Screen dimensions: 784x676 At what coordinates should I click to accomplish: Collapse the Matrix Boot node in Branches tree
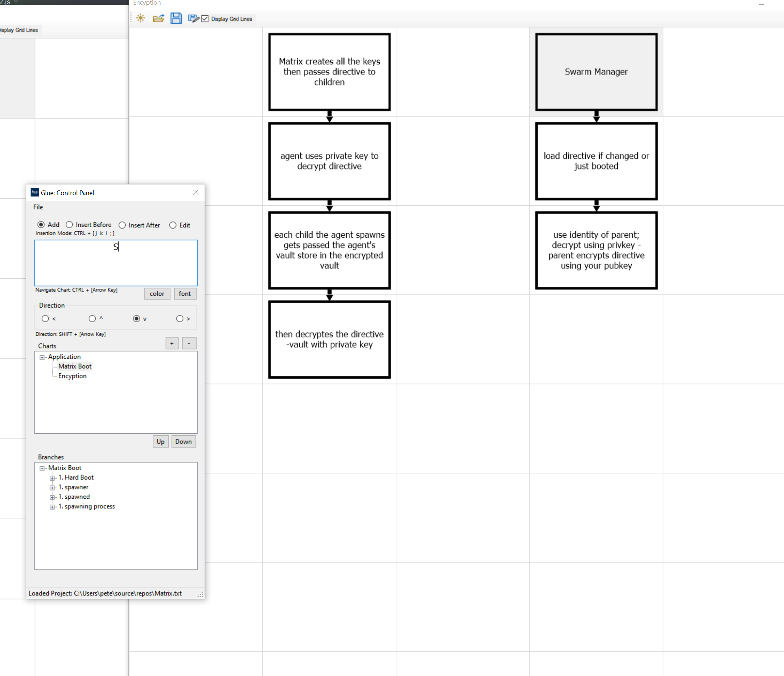[42, 468]
